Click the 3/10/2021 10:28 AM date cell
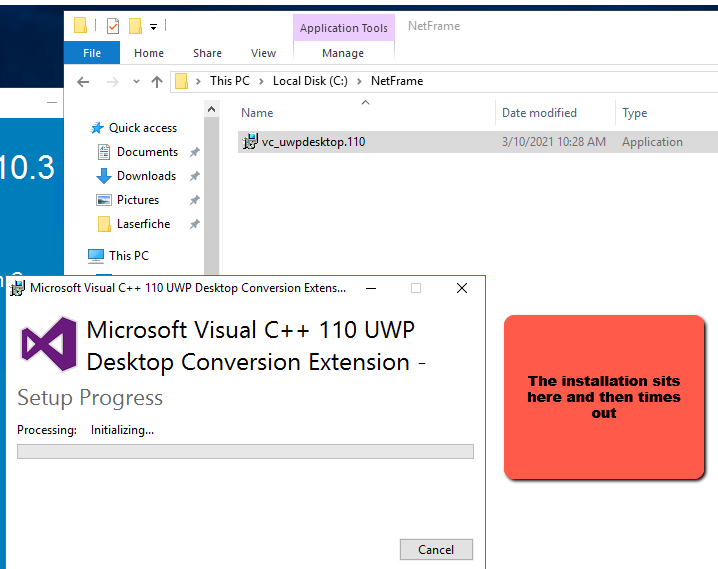Screen dimensions: 718x569 (554, 142)
